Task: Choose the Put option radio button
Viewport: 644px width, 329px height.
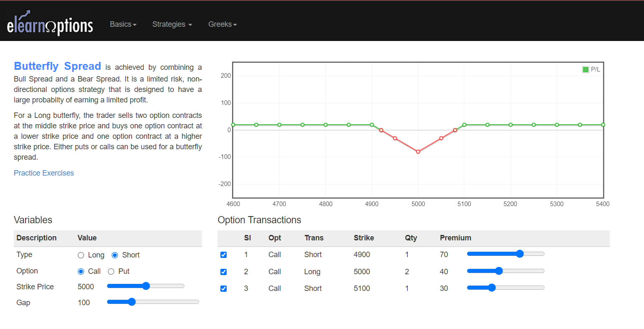Action: tap(111, 272)
